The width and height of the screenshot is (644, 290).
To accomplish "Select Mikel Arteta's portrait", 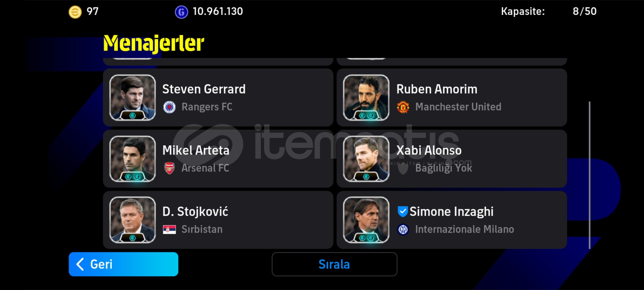I will pos(133,159).
